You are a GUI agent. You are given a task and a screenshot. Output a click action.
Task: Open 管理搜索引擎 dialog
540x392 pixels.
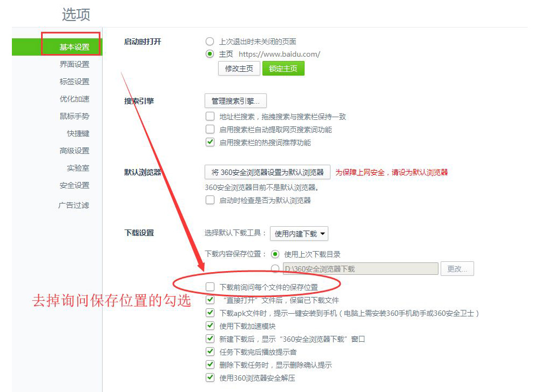[235, 101]
